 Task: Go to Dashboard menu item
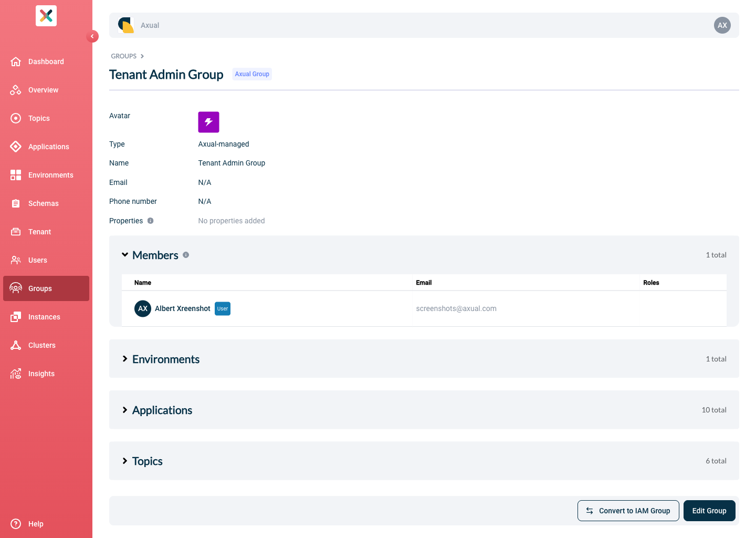tap(46, 61)
